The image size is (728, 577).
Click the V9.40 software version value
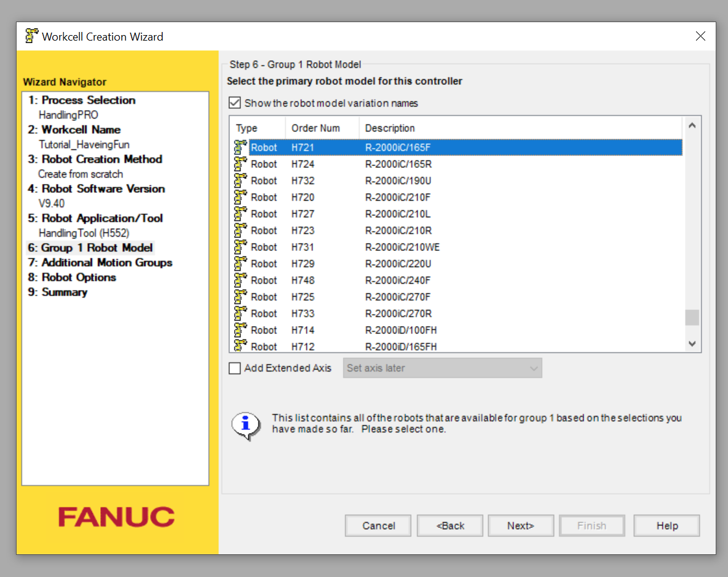click(x=52, y=204)
